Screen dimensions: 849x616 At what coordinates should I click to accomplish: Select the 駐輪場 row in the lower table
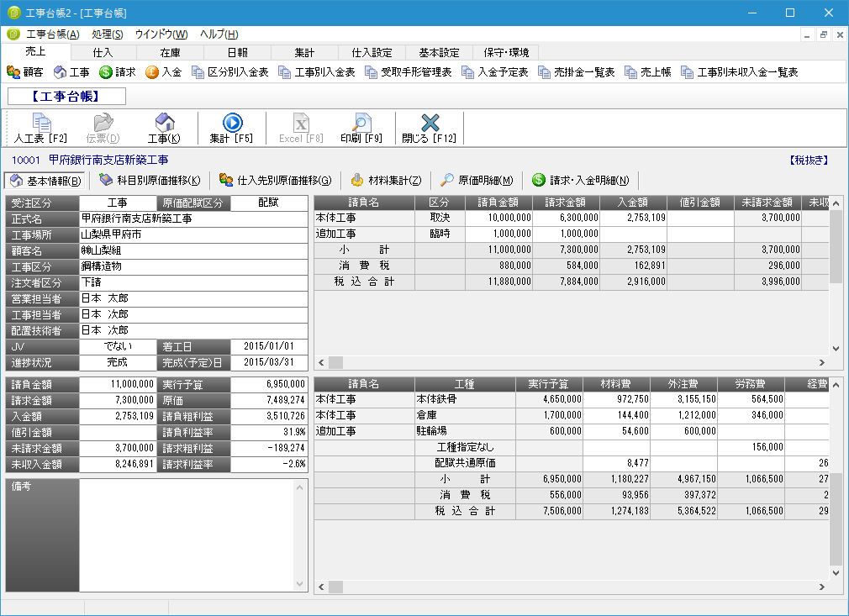click(x=572, y=431)
